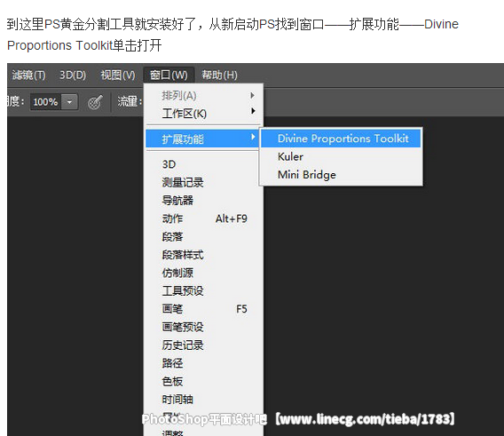Click the 100% opacity value field

(x=45, y=102)
